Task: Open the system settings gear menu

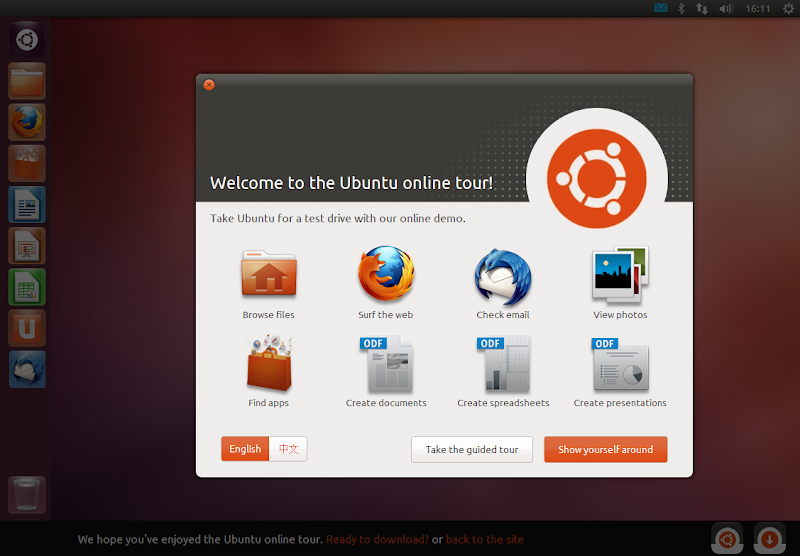Action: click(788, 8)
